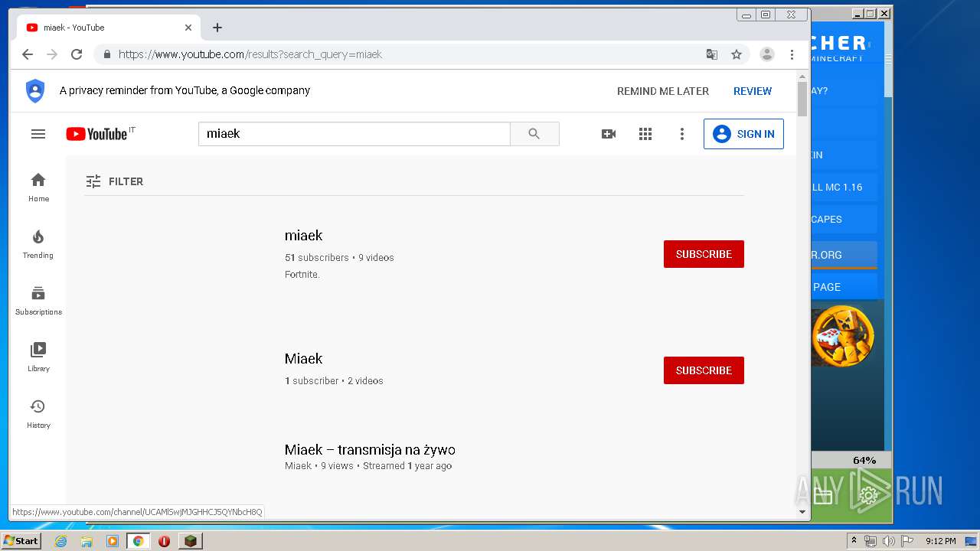This screenshot has width=980, height=551.
Task: Open the Chrome profile avatar
Action: (x=766, y=54)
